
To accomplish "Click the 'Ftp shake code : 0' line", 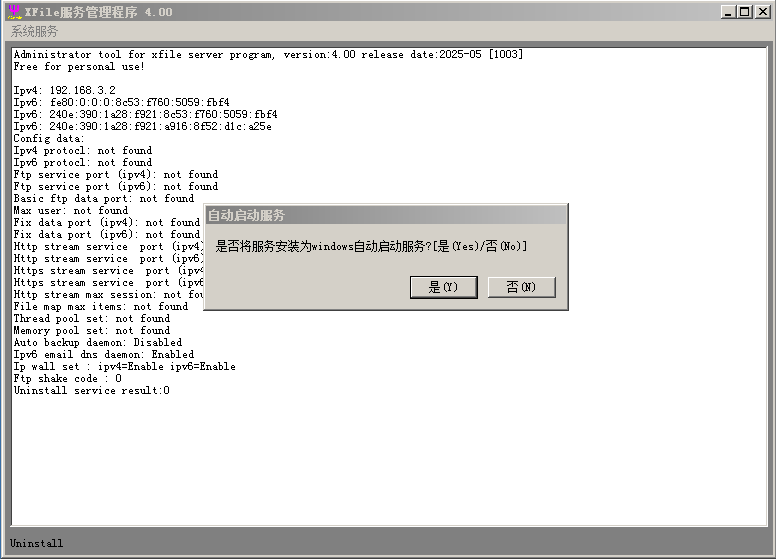I will 68,378.
